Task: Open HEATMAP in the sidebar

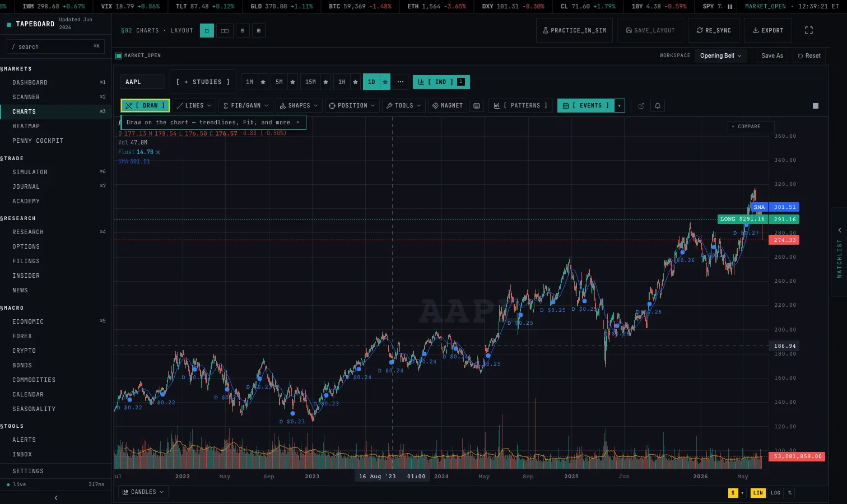Action: tap(56, 126)
